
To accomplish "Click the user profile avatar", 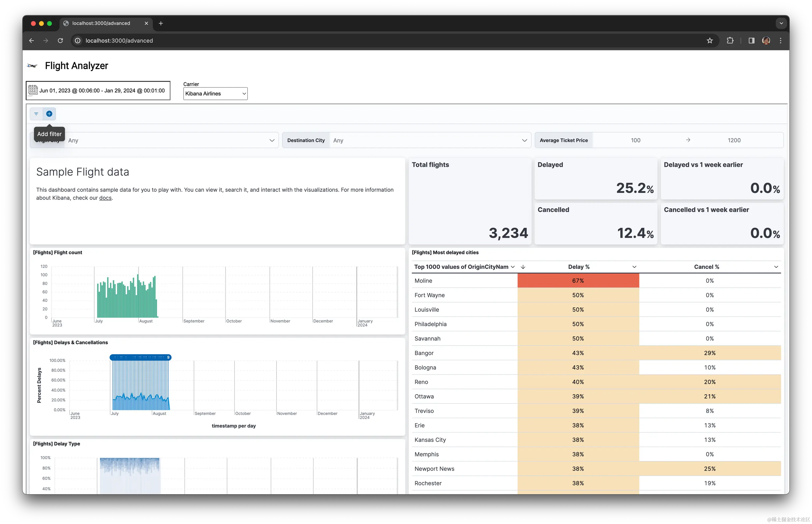I will 766,41.
